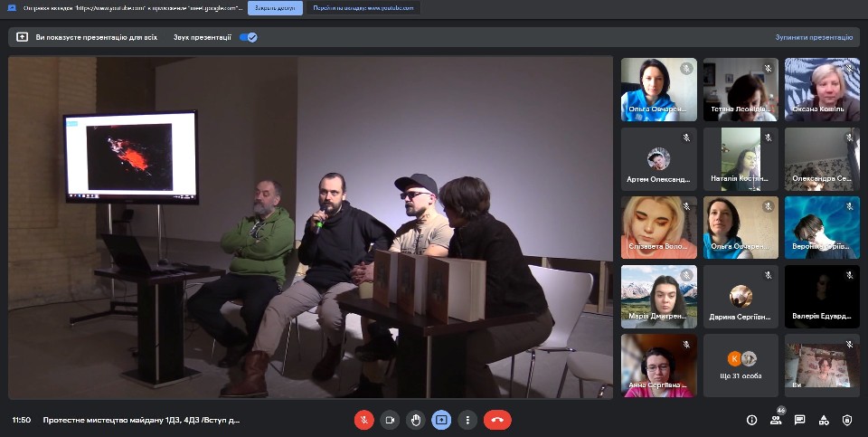Open the Ще 31 особа overflow tile
Image resolution: width=868 pixels, height=437 pixels.
(x=741, y=365)
